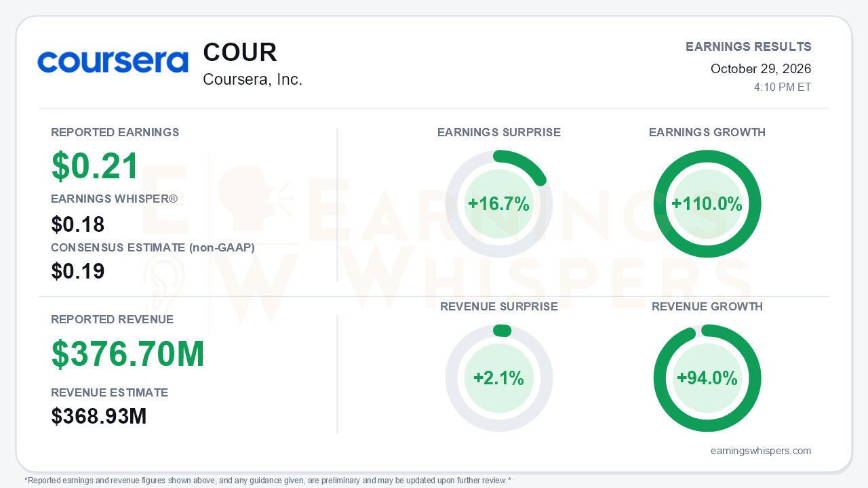868x488 pixels.
Task: Select the $0.19 consensus estimate value
Action: (78, 271)
